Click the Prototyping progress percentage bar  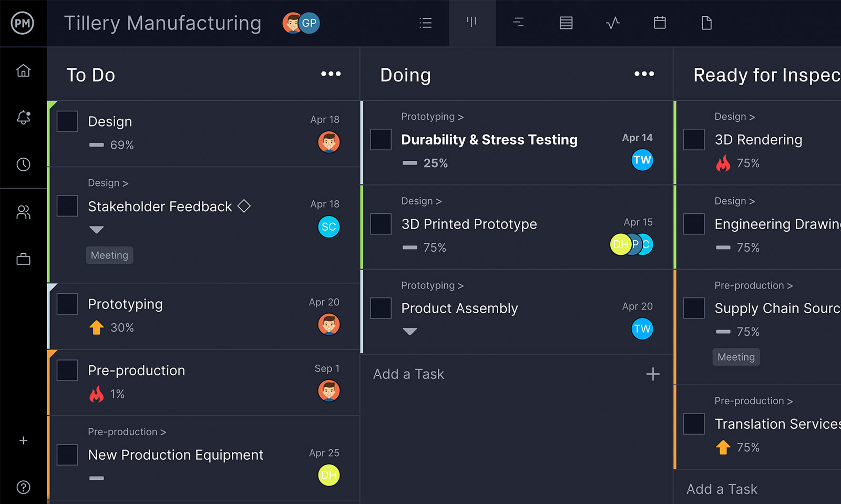pyautogui.click(x=112, y=327)
